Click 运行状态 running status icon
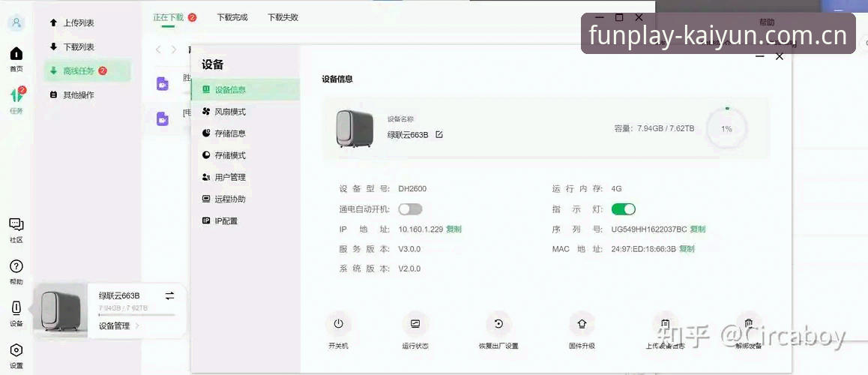The width and height of the screenshot is (868, 375). click(415, 324)
